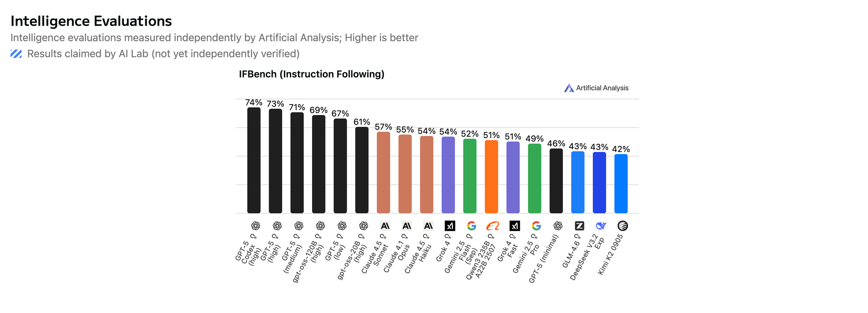Click the OpenAI logo under GPT-5 Codex bar

(256, 226)
